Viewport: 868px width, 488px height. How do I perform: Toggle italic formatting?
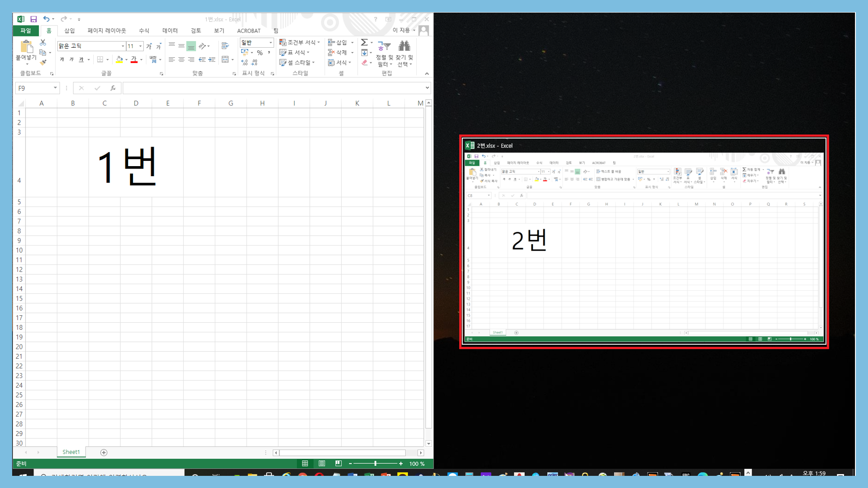point(72,59)
